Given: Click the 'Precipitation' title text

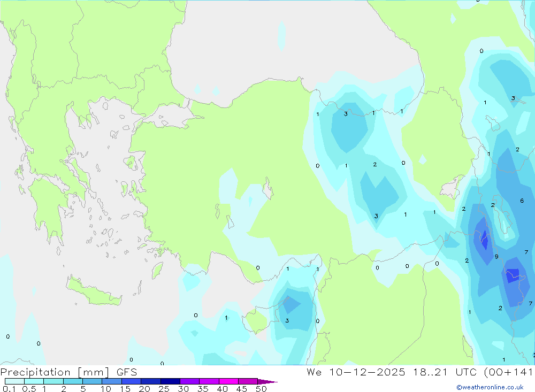Looking at the screenshot, I should (x=35, y=372).
